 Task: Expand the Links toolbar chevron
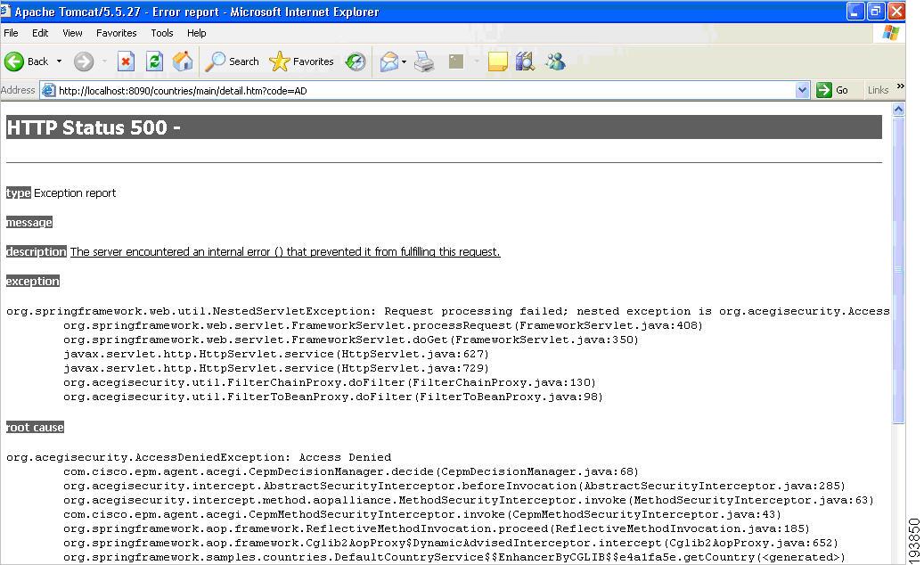pyautogui.click(x=901, y=86)
